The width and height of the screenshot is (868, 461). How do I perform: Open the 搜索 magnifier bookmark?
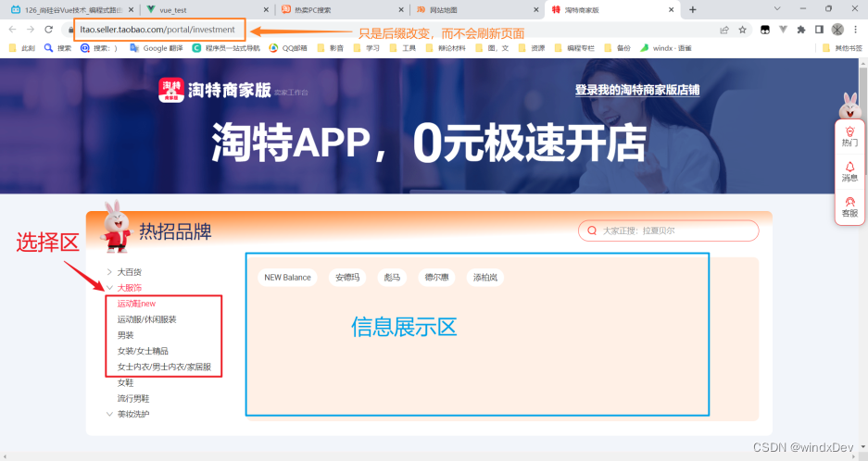[x=57, y=48]
